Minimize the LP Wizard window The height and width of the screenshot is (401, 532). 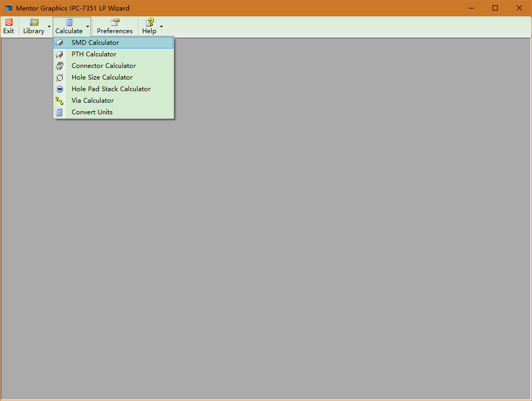tap(471, 8)
